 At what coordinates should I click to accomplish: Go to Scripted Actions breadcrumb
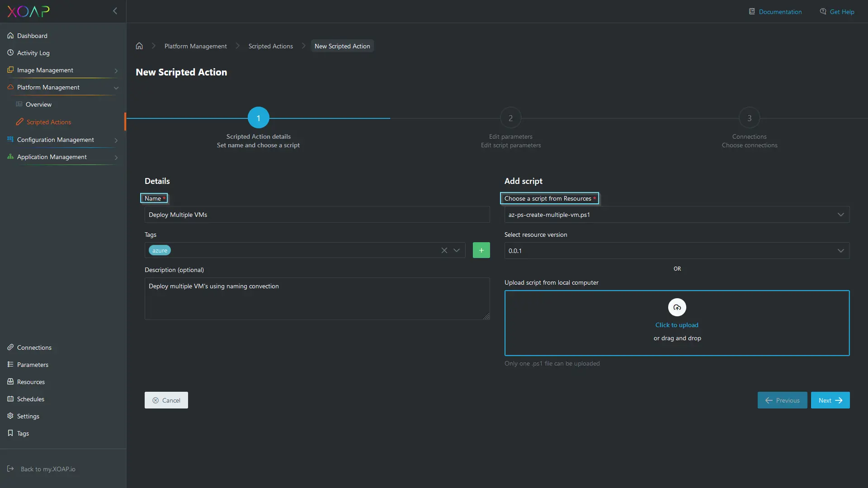271,46
